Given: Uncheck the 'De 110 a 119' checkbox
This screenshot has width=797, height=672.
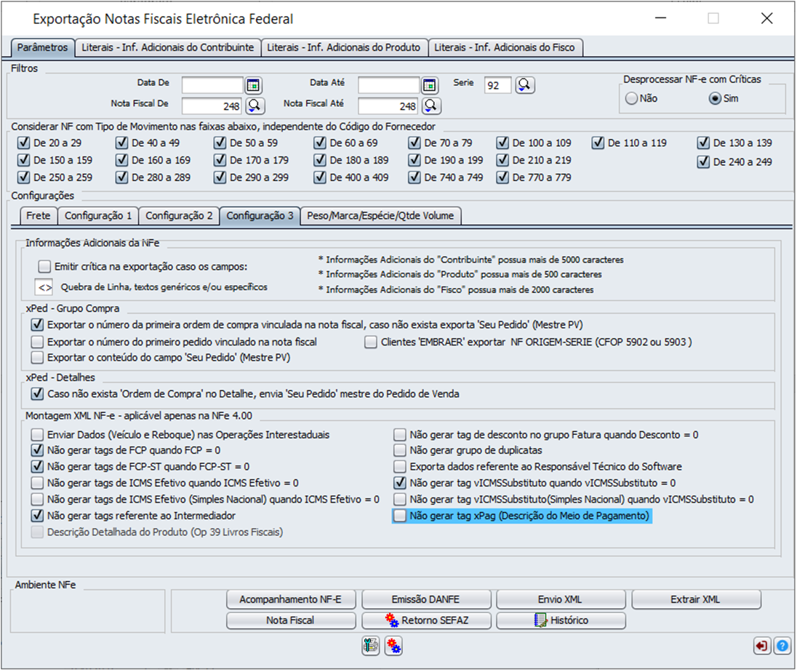Looking at the screenshot, I should coord(598,143).
